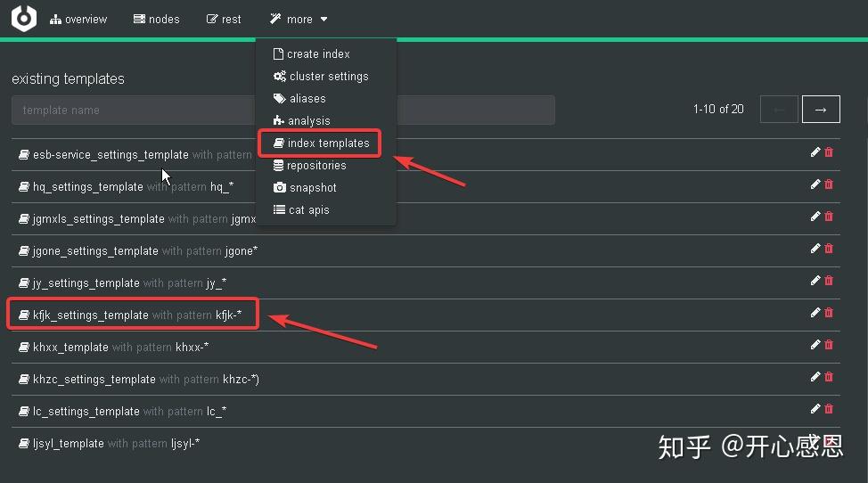Open the rest tab
The height and width of the screenshot is (483, 868).
[x=224, y=19]
